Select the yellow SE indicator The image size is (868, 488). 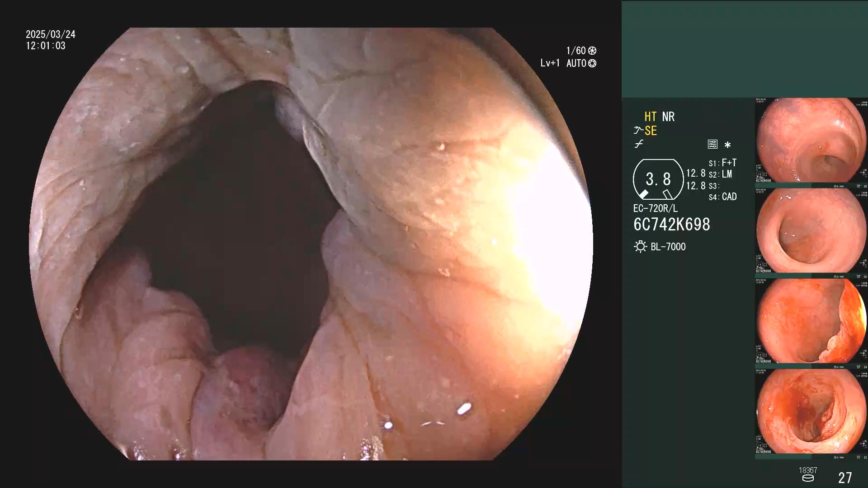point(651,131)
